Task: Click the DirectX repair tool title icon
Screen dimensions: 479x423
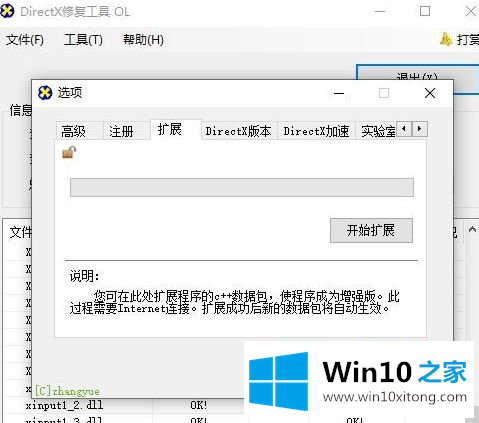Action: 7,11
